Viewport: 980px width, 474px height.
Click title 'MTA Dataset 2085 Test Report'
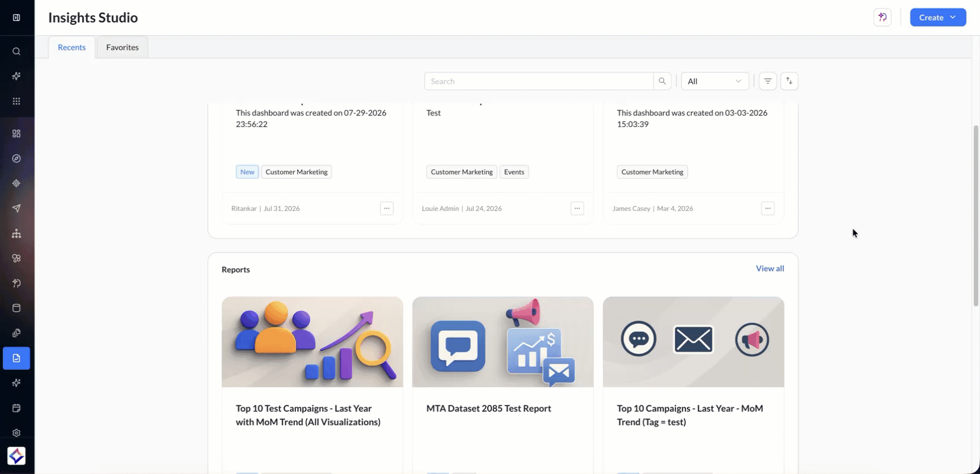pos(489,408)
